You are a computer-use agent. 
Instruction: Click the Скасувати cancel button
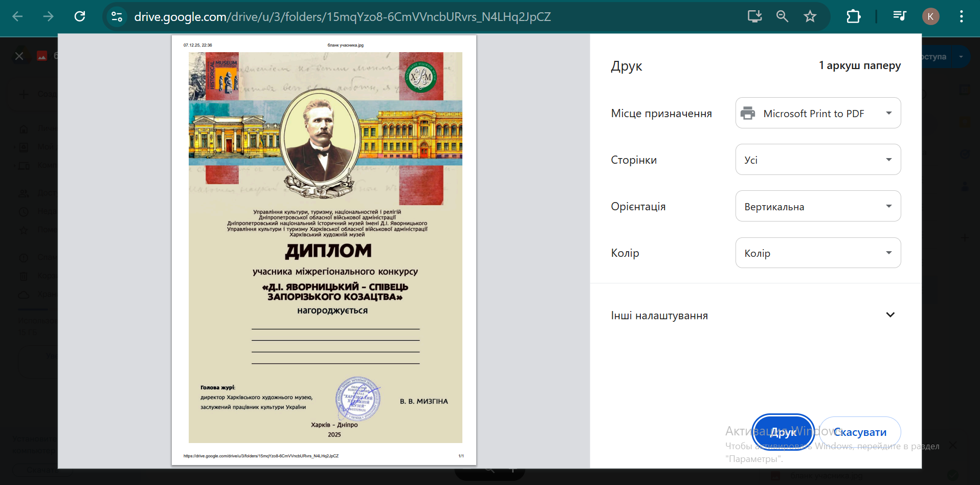click(x=860, y=432)
